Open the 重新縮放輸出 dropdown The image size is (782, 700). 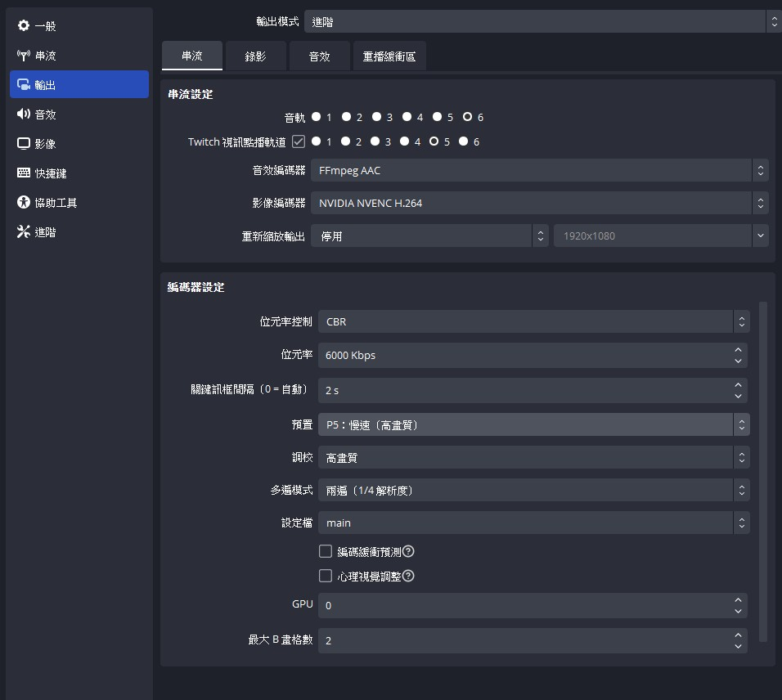pyautogui.click(x=429, y=236)
